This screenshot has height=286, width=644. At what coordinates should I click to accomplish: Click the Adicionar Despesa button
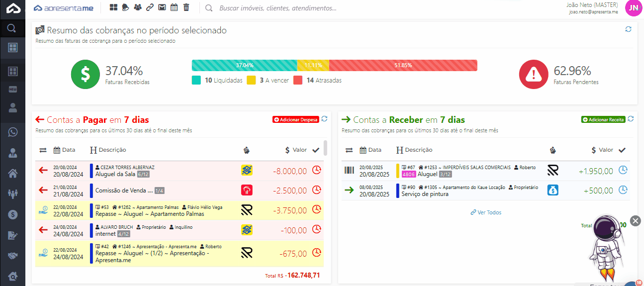295,120
